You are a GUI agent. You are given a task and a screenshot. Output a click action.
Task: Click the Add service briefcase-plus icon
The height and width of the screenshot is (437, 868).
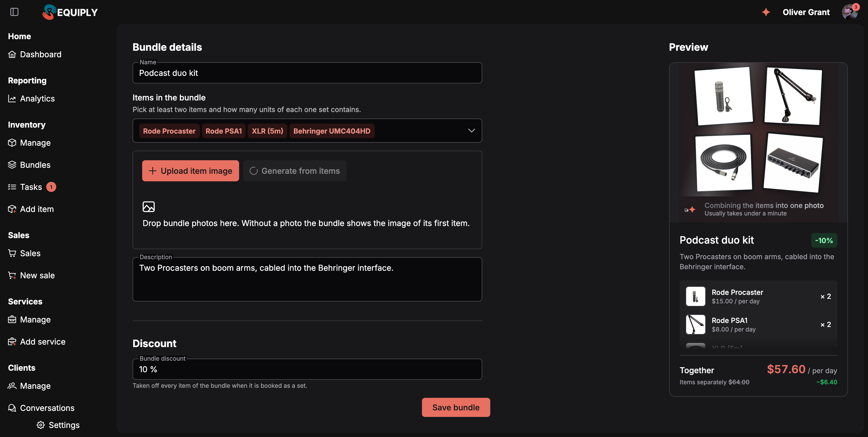(x=12, y=342)
